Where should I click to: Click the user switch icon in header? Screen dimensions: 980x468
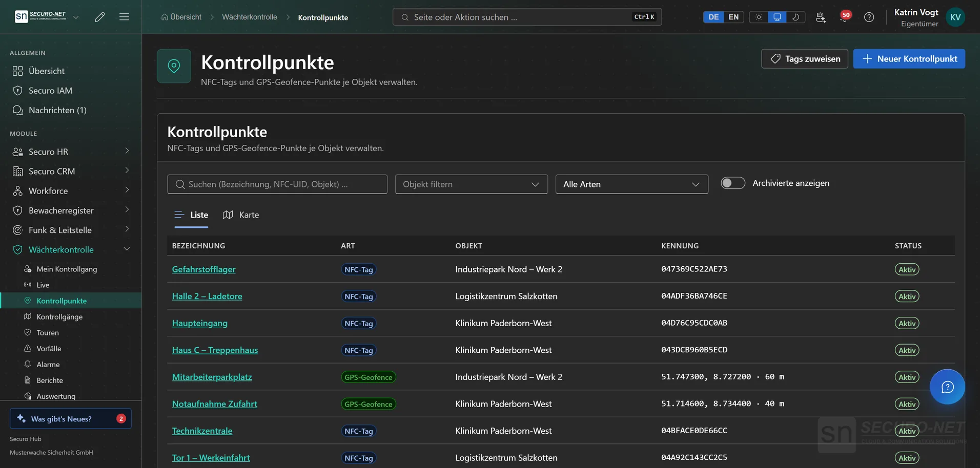[x=821, y=17]
